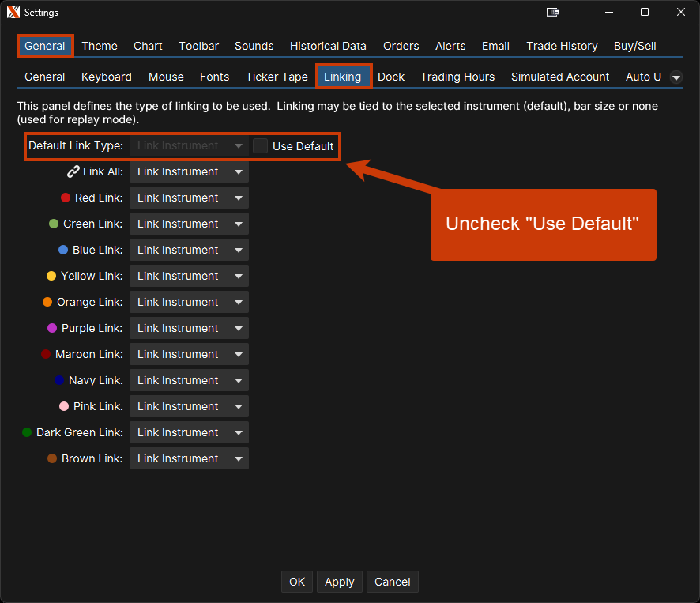Click the app logo in title bar

point(13,13)
